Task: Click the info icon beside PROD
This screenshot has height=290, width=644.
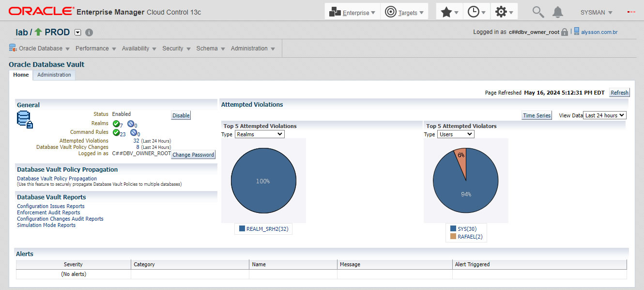Action: (89, 32)
